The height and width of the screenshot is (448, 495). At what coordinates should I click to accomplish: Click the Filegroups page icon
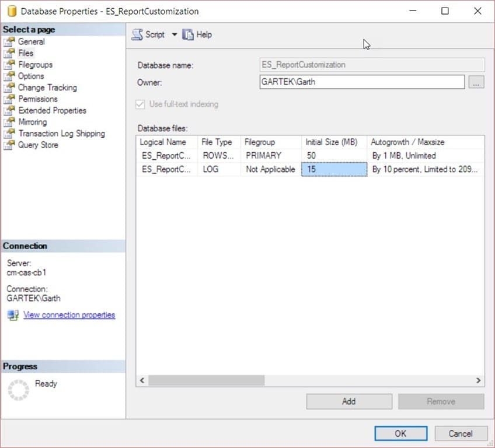point(9,65)
